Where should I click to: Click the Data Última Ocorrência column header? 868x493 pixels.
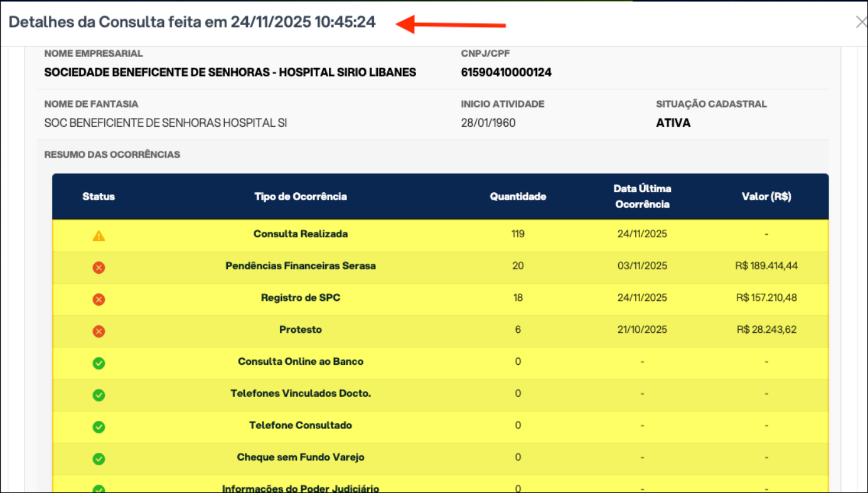[642, 197]
